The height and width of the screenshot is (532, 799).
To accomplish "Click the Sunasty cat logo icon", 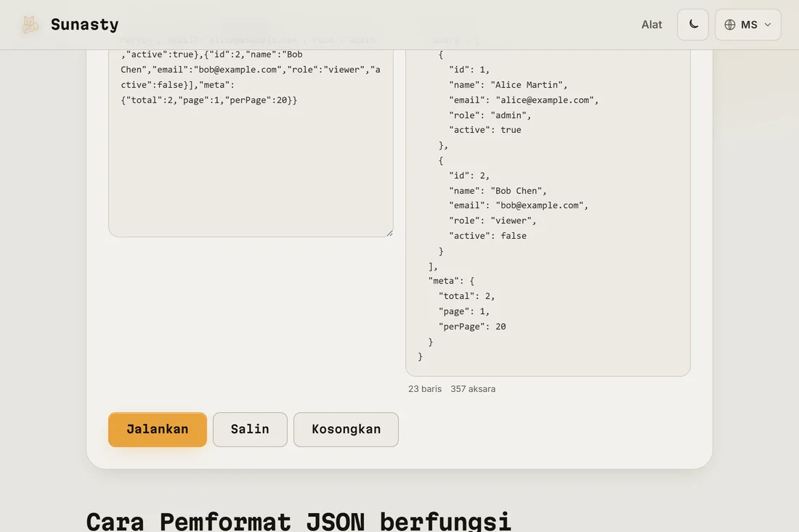I will 30,25.
